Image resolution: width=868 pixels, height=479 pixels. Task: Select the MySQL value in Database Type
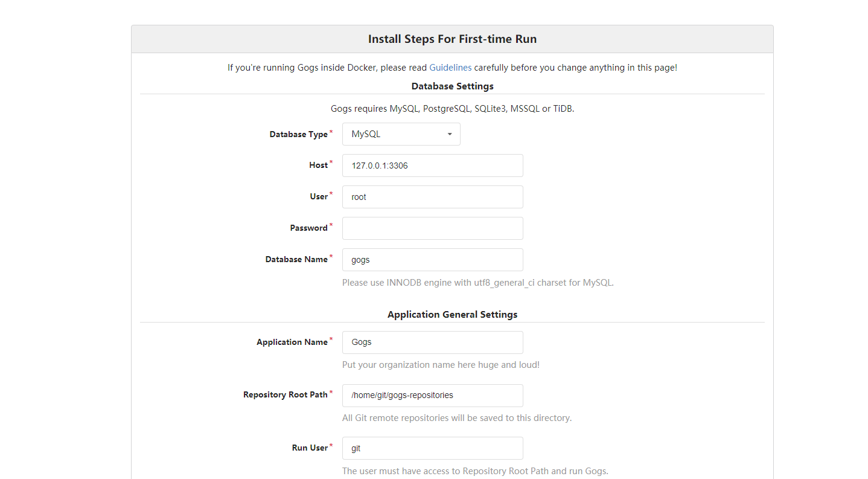click(365, 133)
